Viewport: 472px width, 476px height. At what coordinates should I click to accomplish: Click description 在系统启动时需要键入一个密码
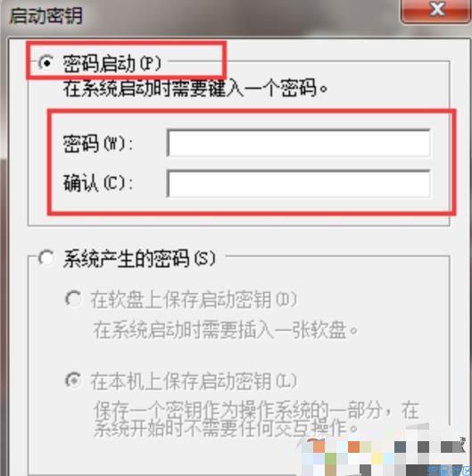tap(195, 88)
